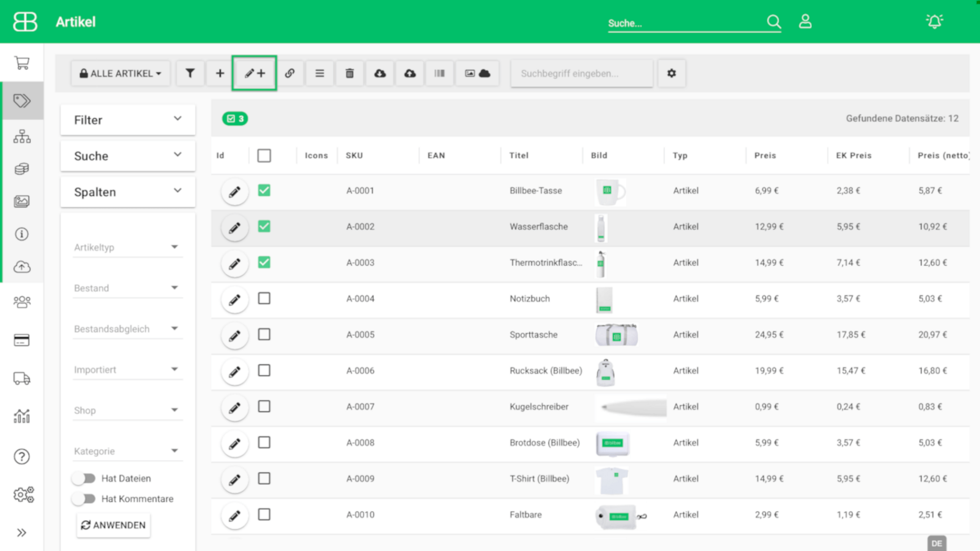This screenshot has width=980, height=551.
Task: Open notifications bell icon
Action: click(934, 22)
